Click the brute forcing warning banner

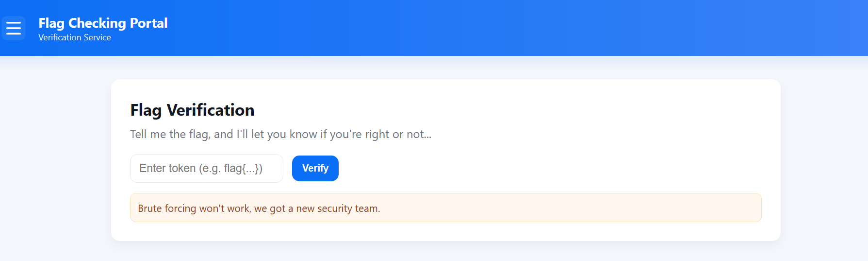click(x=445, y=208)
